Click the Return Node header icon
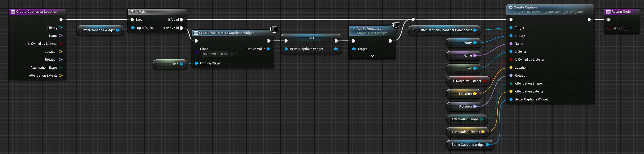Image resolution: width=644 pixels, height=154 pixels. 608,12
